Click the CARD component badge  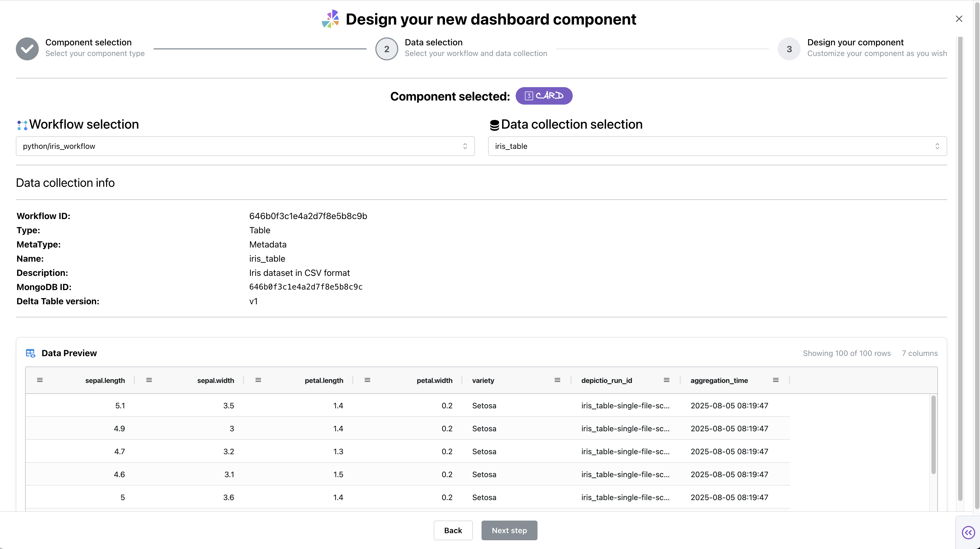click(x=544, y=96)
